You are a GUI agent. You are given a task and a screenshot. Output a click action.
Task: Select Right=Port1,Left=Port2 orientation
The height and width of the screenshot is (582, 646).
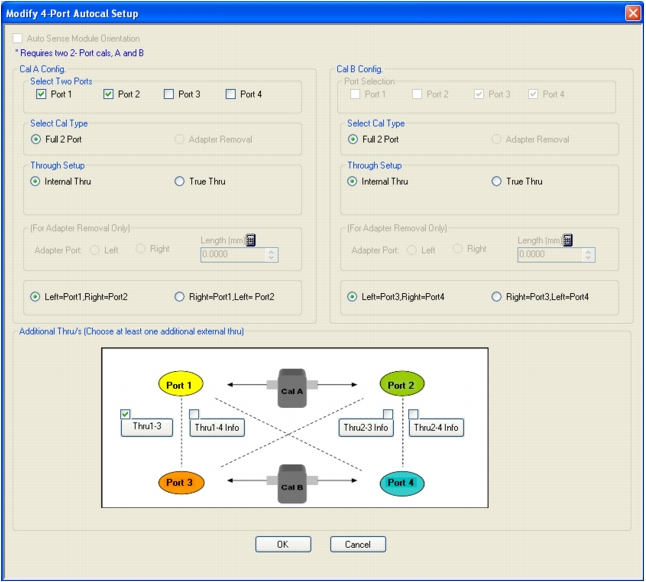[x=179, y=297]
